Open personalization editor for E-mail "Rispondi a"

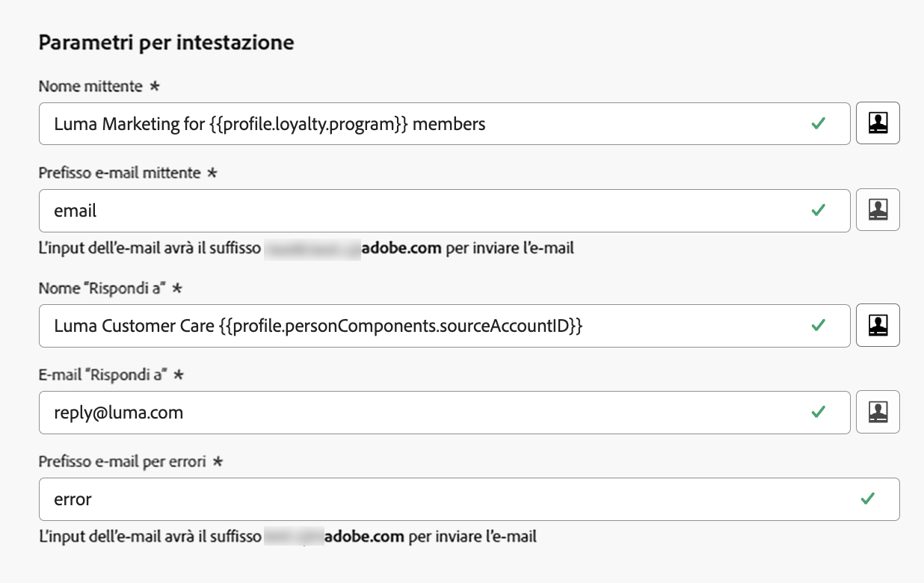878,412
